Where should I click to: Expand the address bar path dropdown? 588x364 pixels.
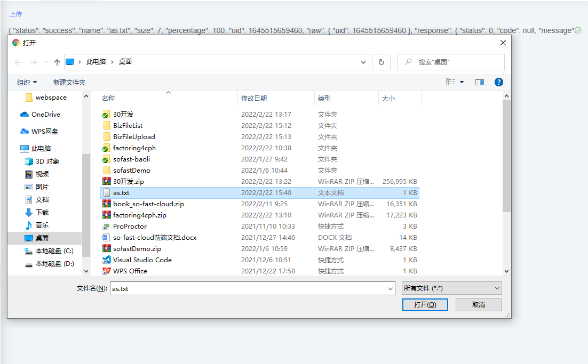(x=364, y=62)
